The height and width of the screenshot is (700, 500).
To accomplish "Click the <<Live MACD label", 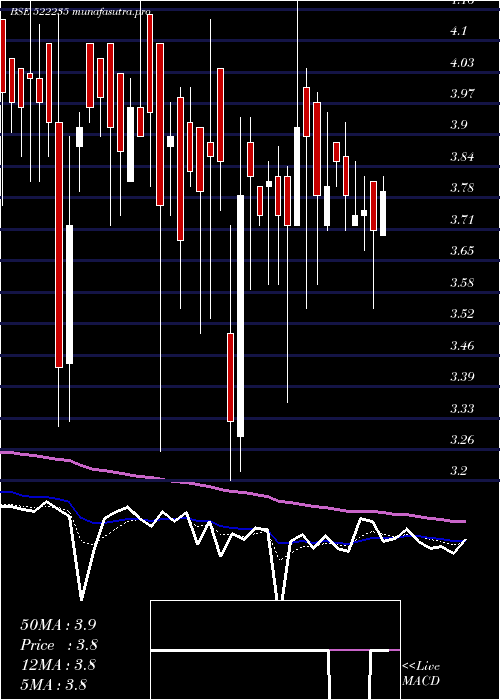I will [421, 674].
